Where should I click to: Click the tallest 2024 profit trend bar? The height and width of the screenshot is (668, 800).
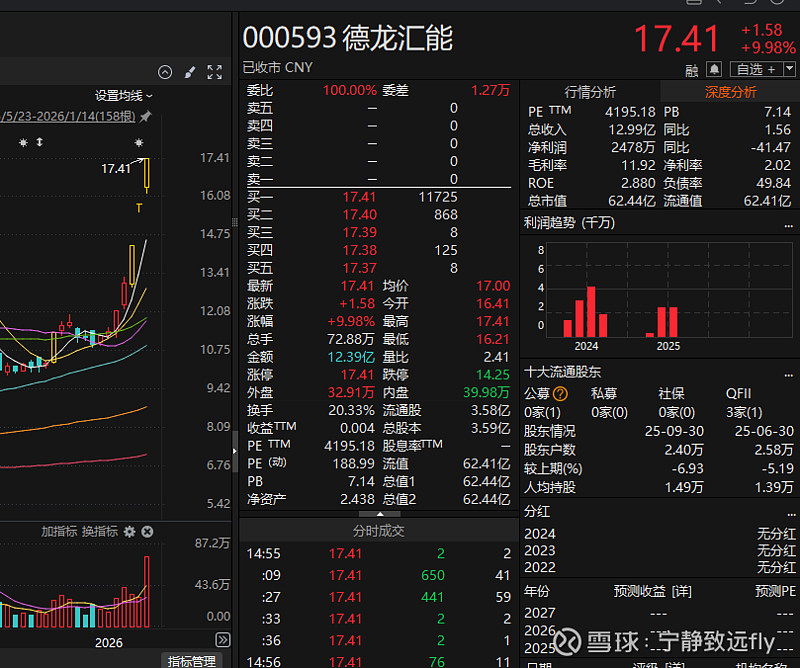tap(591, 311)
